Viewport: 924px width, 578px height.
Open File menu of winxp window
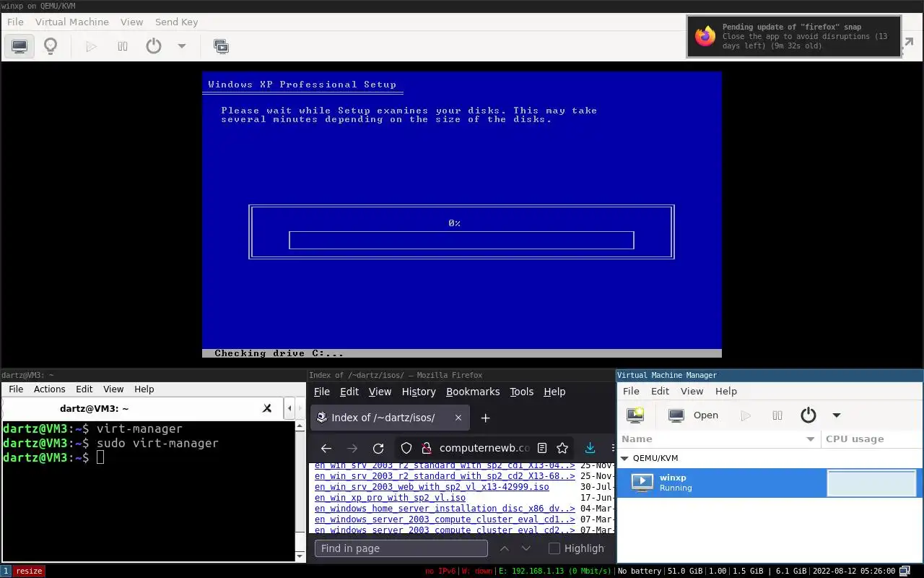pos(15,22)
